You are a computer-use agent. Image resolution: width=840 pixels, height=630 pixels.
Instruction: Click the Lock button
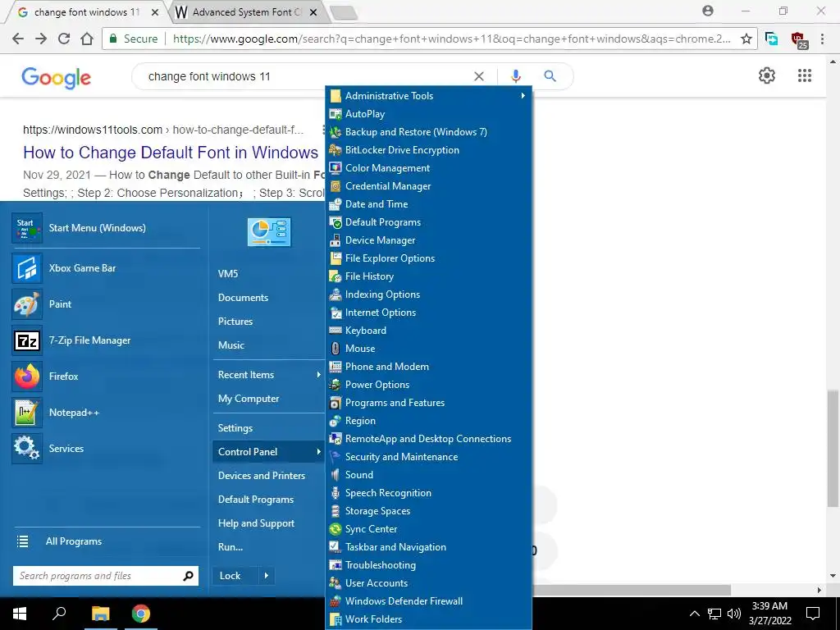pyautogui.click(x=235, y=576)
